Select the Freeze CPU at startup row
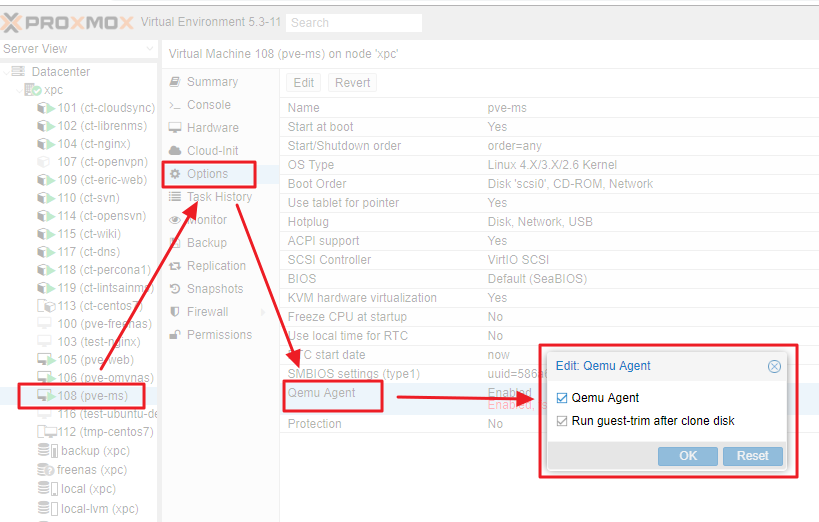Viewport: 819px width, 522px height. [x=549, y=317]
